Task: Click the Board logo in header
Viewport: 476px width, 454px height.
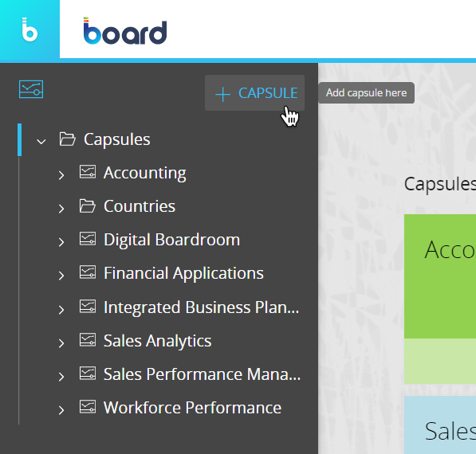Action: pos(125,31)
